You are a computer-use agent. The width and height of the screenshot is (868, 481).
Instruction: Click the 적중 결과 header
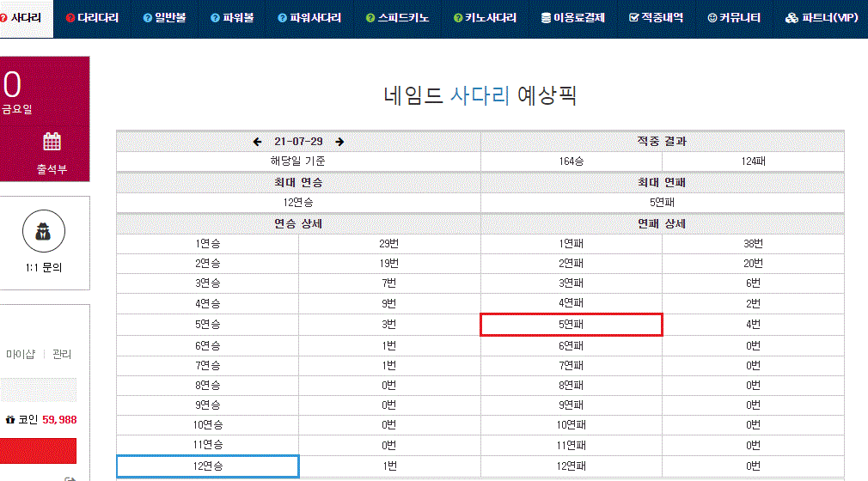pyautogui.click(x=662, y=141)
